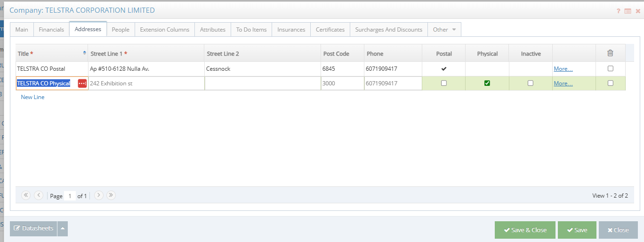This screenshot has height=242, width=644.
Task: Click the help question mark icon
Action: coord(619,11)
